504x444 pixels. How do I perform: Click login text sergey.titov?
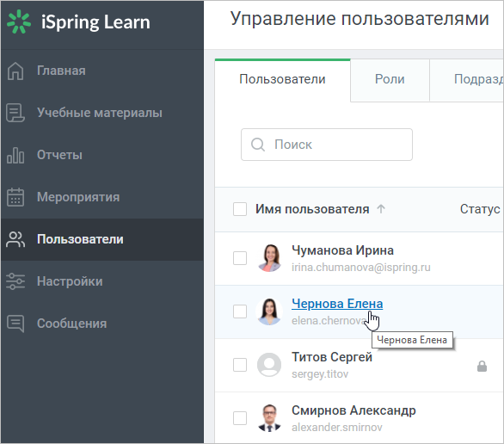(320, 374)
